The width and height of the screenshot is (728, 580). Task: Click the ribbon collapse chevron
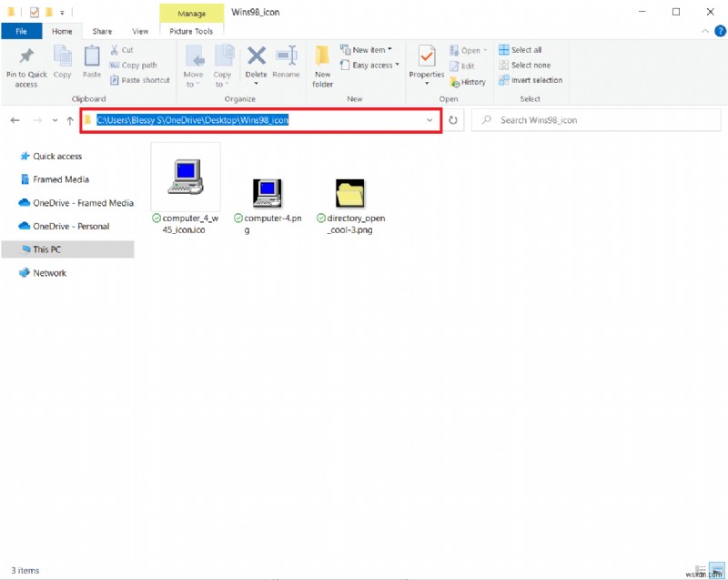(704, 31)
